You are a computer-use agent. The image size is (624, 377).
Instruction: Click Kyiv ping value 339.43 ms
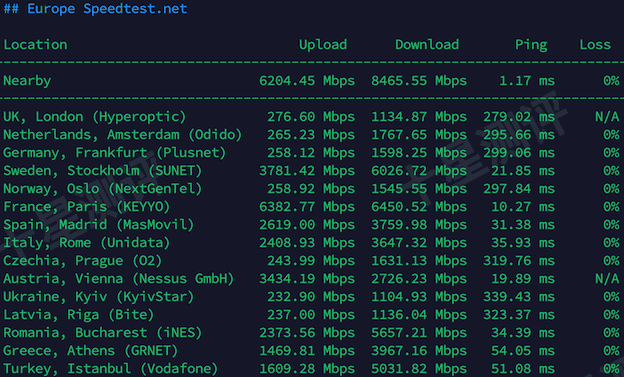coord(519,297)
